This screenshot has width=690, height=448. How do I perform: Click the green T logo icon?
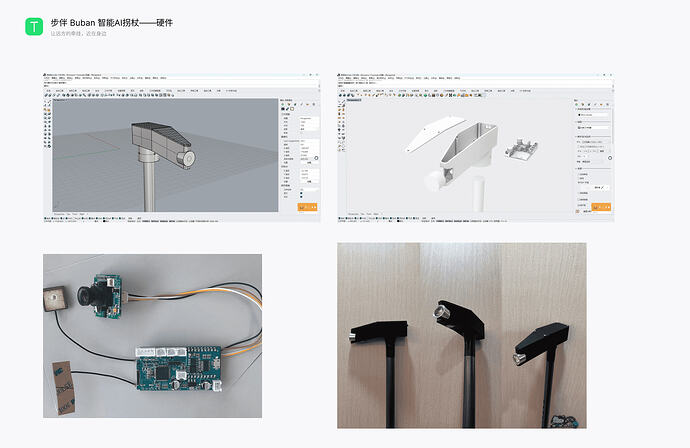pyautogui.click(x=34, y=26)
